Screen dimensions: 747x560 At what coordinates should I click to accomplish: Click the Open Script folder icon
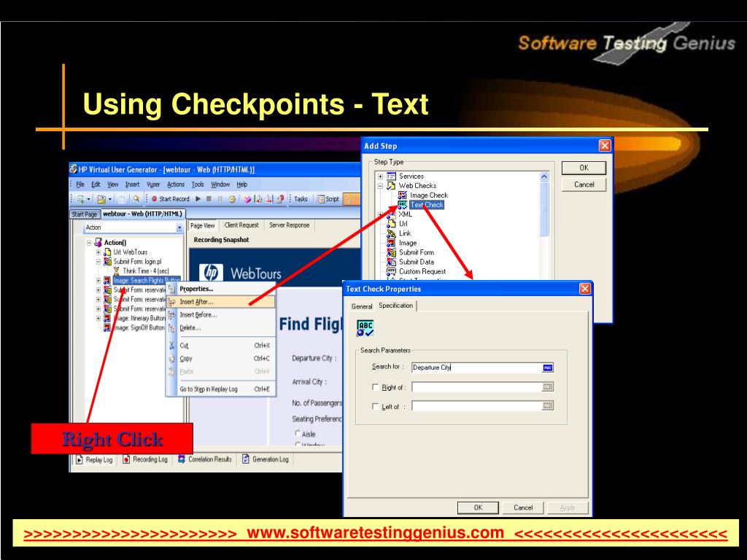click(101, 199)
